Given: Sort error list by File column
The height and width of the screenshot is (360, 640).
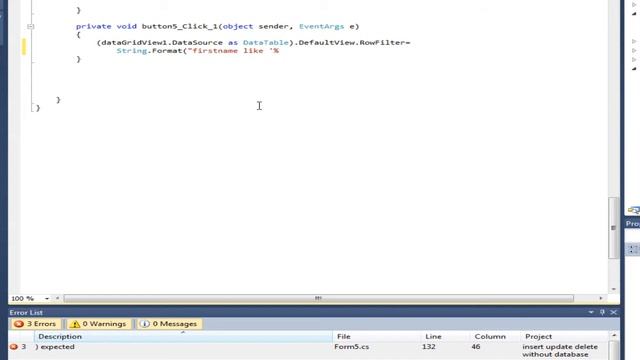Looking at the screenshot, I should [376, 336].
